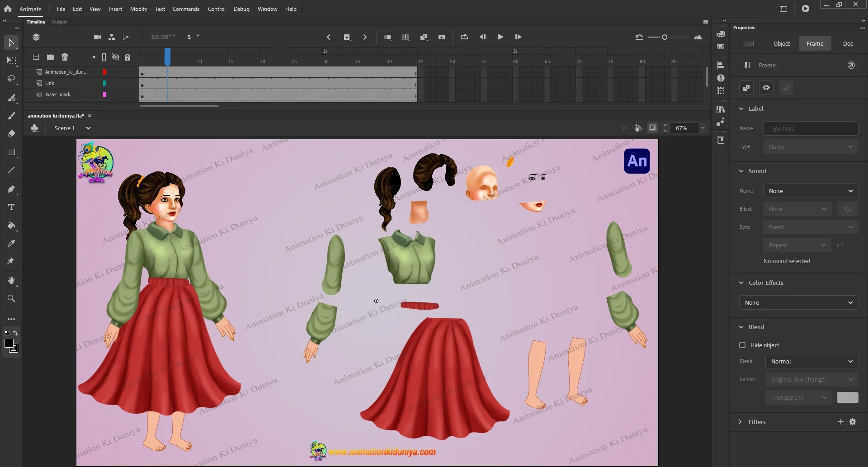Pick the Paint Bucket tool
Screen dimensions: 868x467
[x=11, y=226]
